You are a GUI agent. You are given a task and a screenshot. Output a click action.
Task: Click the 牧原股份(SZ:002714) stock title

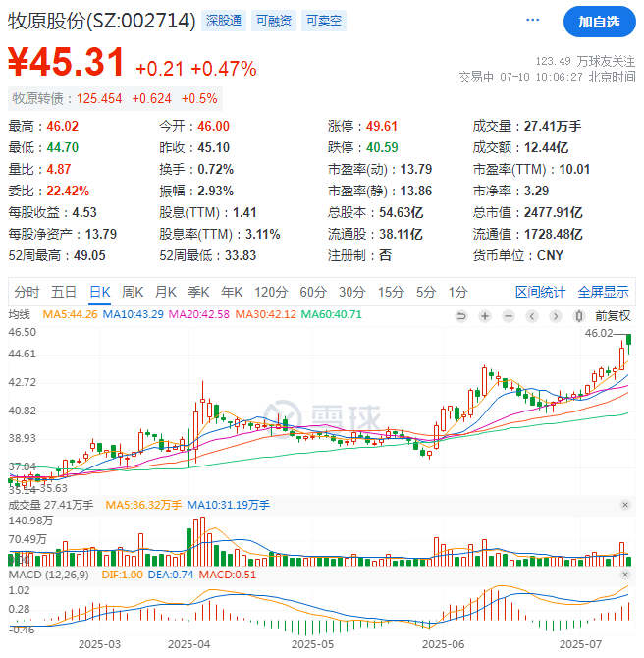pos(102,21)
